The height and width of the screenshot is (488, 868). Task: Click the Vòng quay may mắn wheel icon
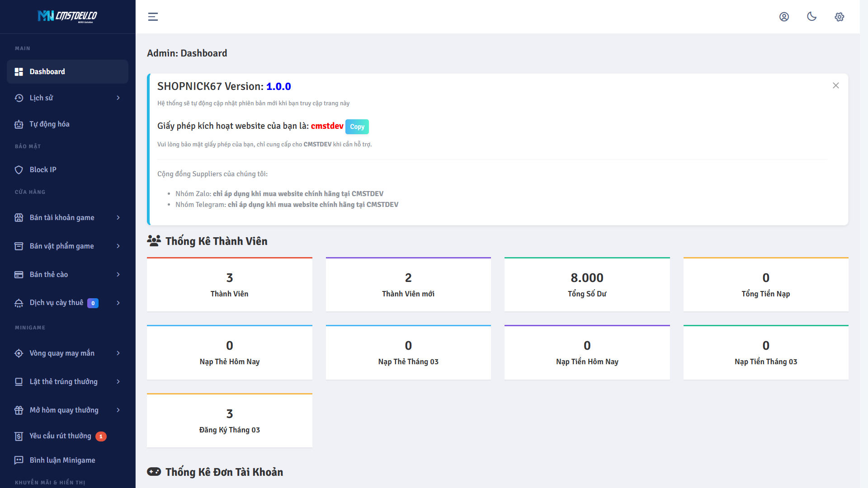19,353
